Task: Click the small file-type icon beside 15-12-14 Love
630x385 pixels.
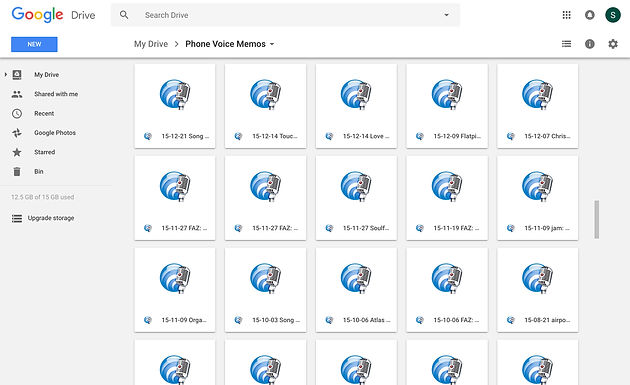Action: [x=329, y=136]
